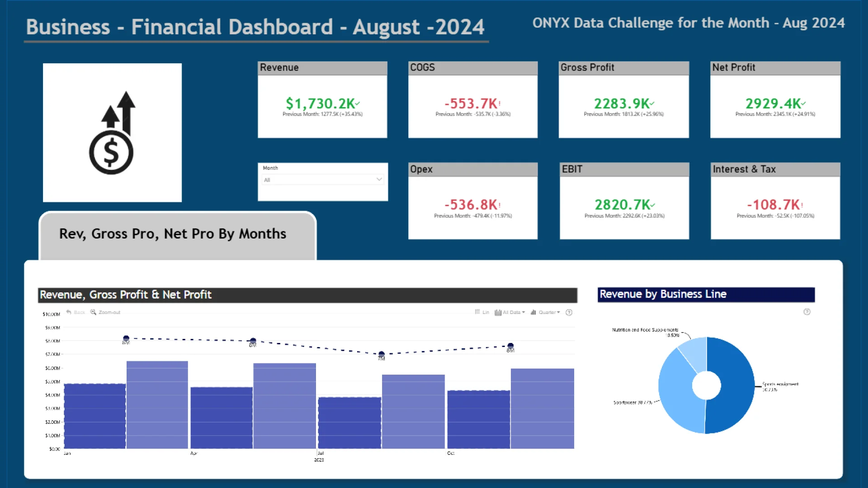The width and height of the screenshot is (868, 488).
Task: Click the Net Profit trend indicator icon
Action: coord(803,103)
